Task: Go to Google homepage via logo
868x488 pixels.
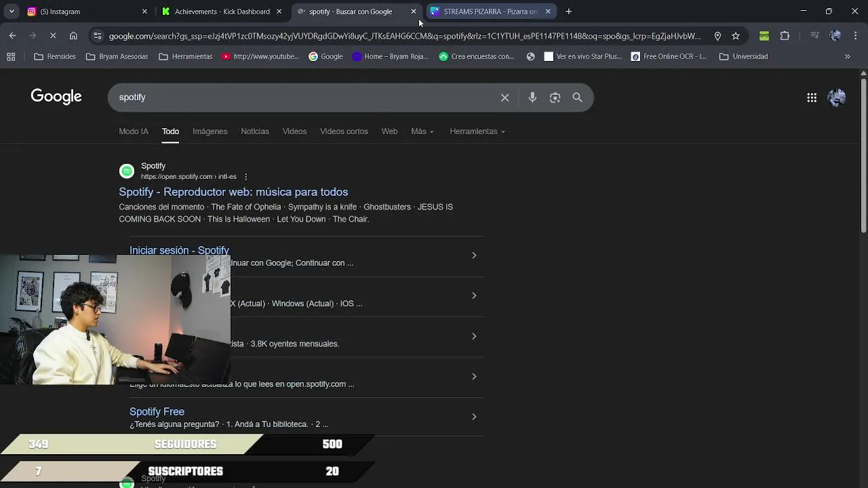Action: point(56,97)
